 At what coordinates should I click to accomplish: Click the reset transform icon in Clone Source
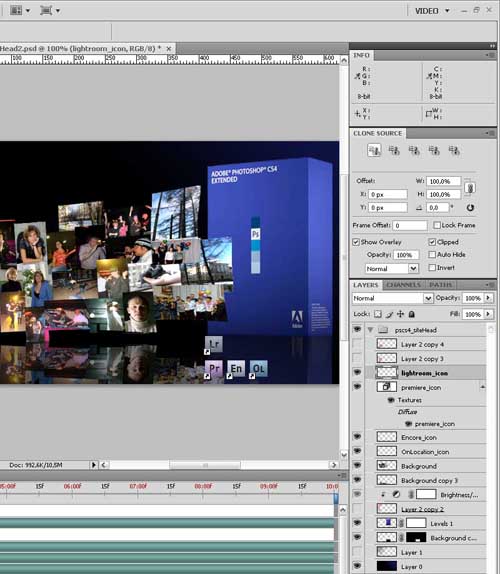tap(470, 208)
